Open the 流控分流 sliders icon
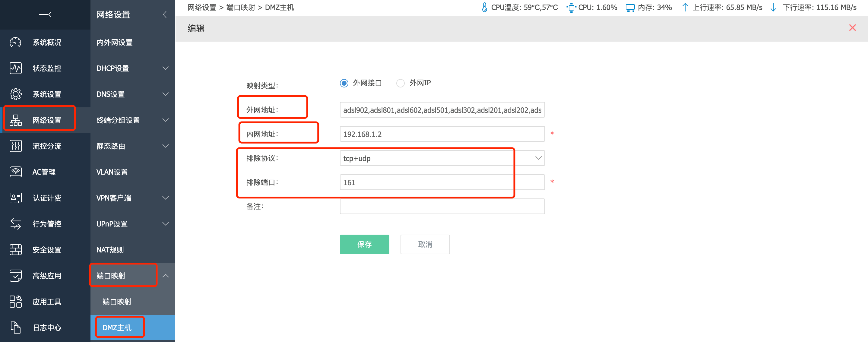The width and height of the screenshot is (868, 342). pyautogui.click(x=15, y=146)
